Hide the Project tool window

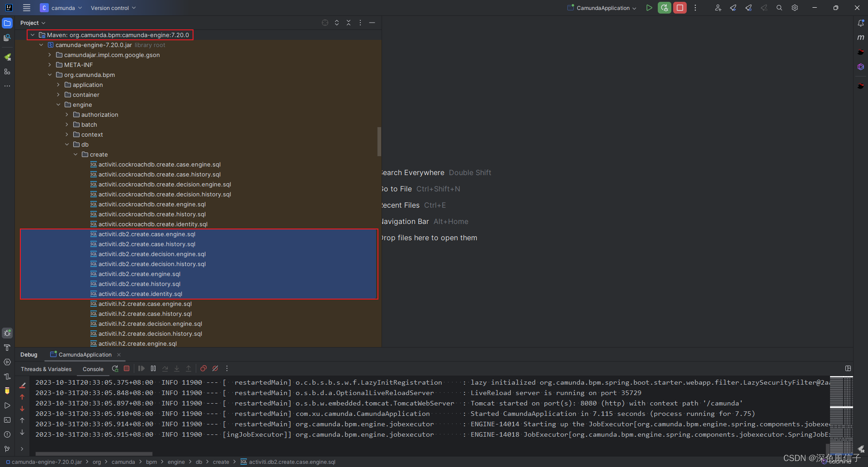[x=372, y=23]
